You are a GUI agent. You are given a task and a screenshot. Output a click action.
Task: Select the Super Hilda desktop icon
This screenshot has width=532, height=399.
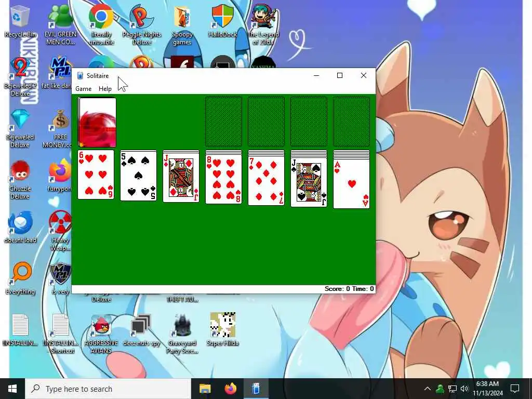click(222, 330)
